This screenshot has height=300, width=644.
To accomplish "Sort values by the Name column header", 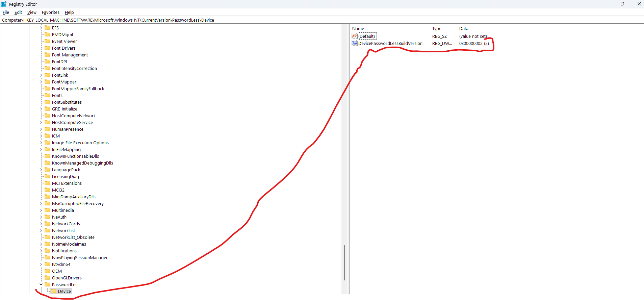I will click(x=390, y=29).
